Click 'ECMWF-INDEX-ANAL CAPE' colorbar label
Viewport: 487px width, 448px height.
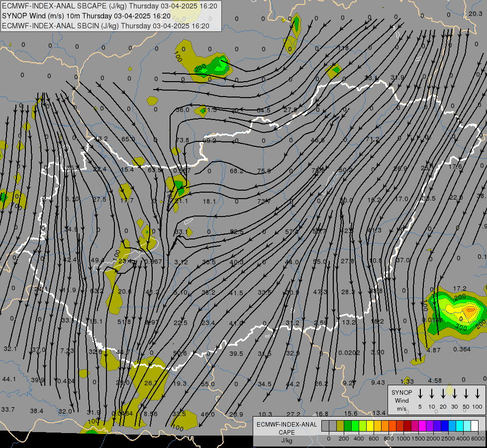(x=287, y=429)
